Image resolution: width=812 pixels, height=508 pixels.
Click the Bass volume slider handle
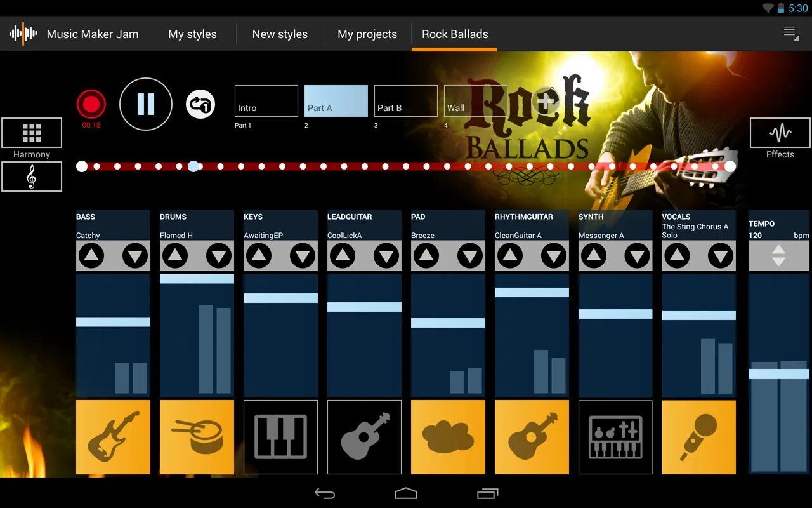[x=113, y=322]
